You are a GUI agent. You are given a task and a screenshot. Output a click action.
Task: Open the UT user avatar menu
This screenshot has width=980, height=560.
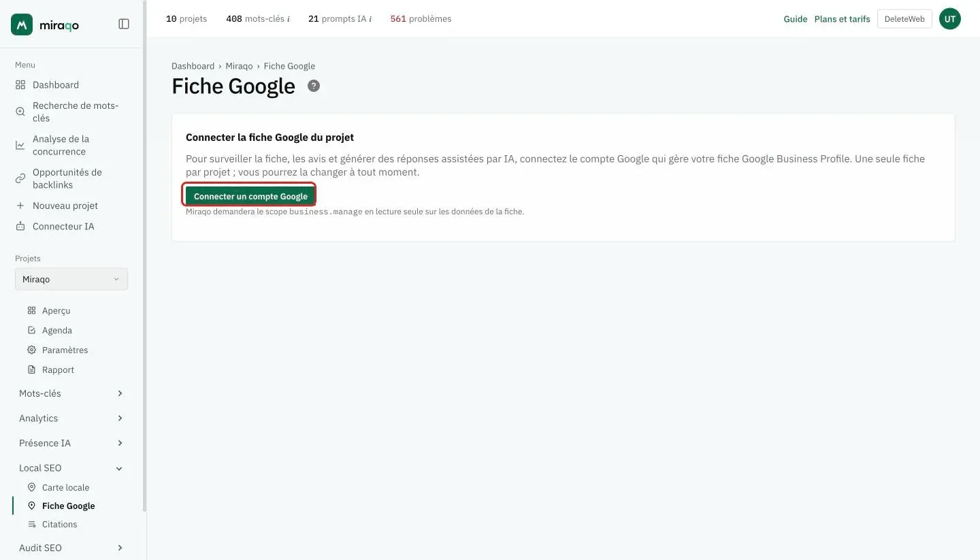click(x=950, y=19)
